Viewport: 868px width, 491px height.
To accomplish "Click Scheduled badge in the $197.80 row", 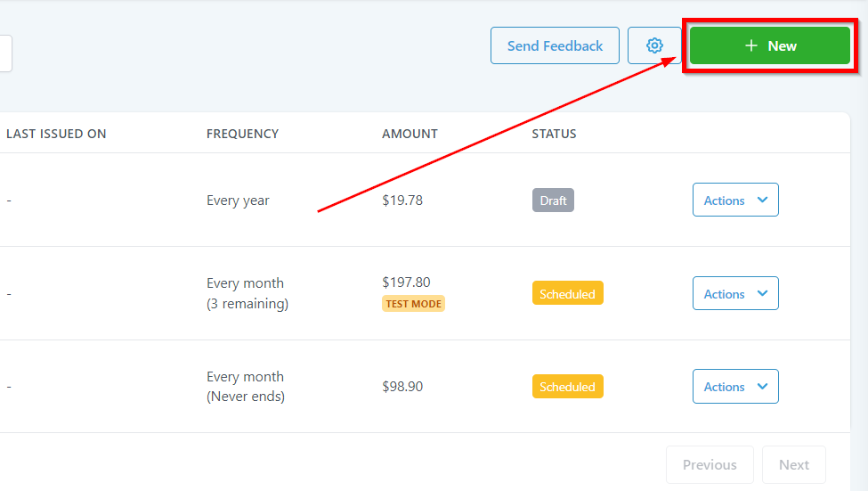I will [567, 293].
